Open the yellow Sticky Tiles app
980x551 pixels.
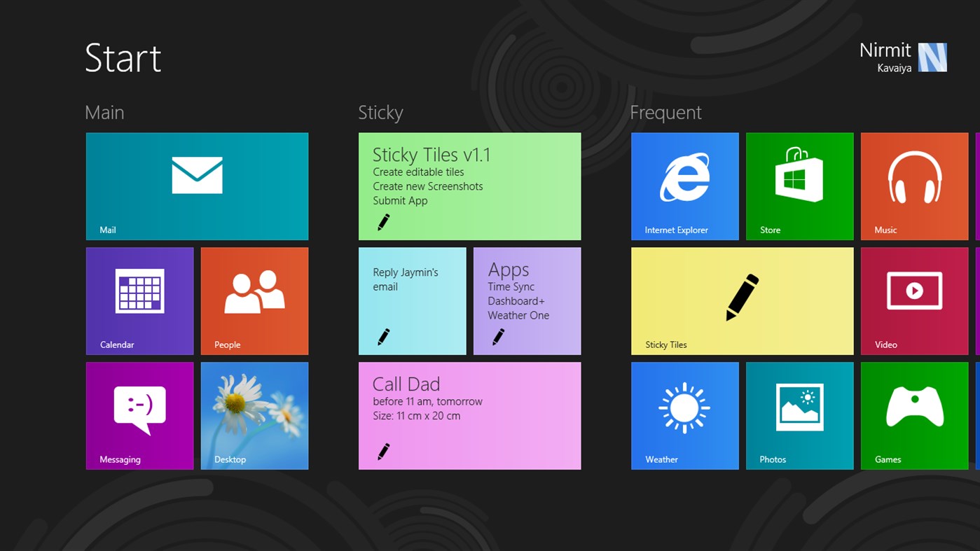click(x=742, y=300)
